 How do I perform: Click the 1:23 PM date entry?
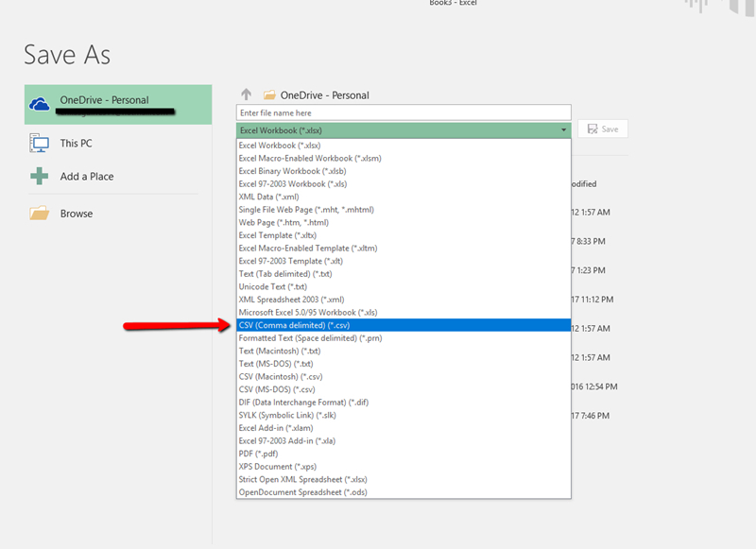(589, 270)
